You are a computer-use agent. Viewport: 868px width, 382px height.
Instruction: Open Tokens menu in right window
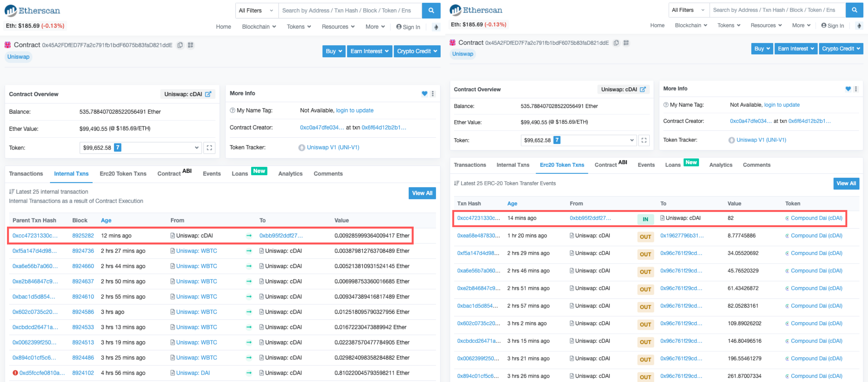[729, 26]
